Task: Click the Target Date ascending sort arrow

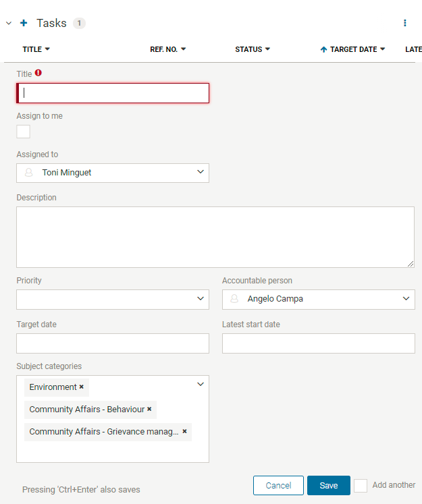Action: (323, 49)
